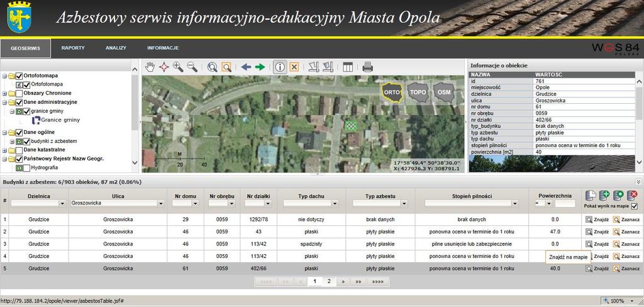This screenshot has height=307, width=644.
Task: Jump to last results page
Action: point(378,281)
